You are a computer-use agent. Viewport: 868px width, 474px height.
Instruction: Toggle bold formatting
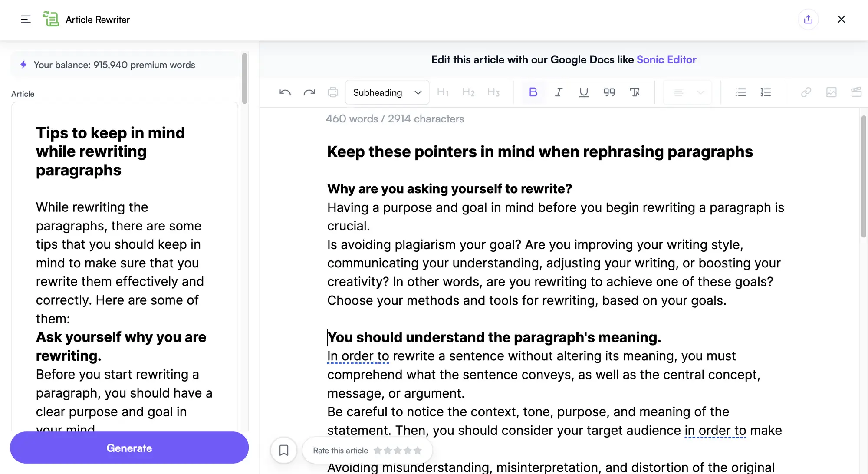click(533, 92)
